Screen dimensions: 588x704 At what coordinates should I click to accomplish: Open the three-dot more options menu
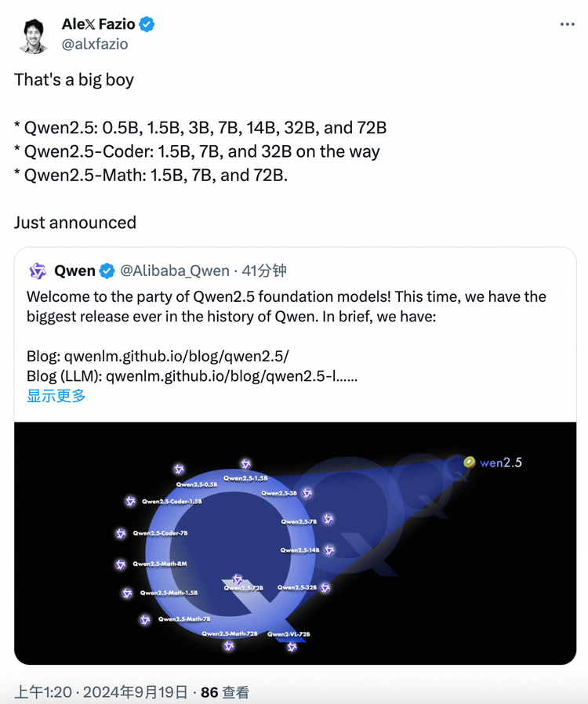point(568,25)
